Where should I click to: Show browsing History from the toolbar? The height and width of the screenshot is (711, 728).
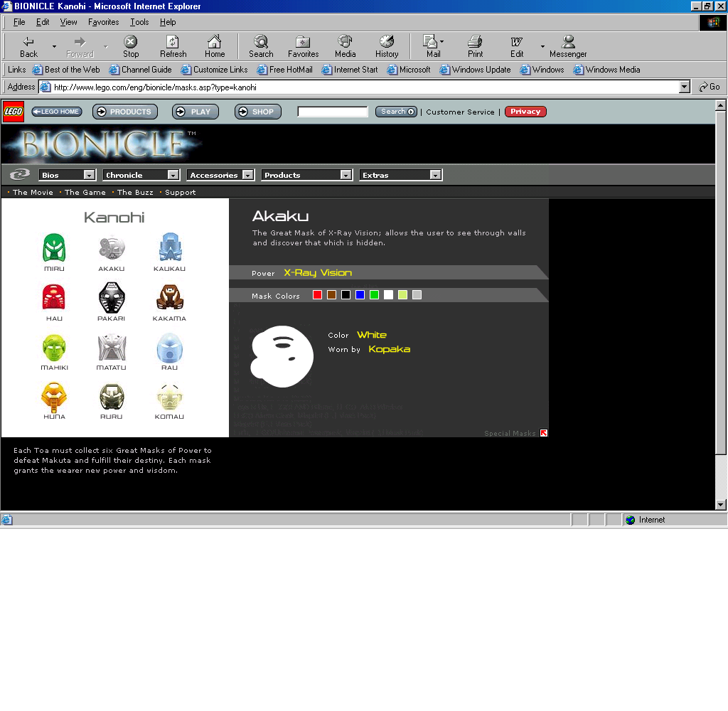[387, 47]
